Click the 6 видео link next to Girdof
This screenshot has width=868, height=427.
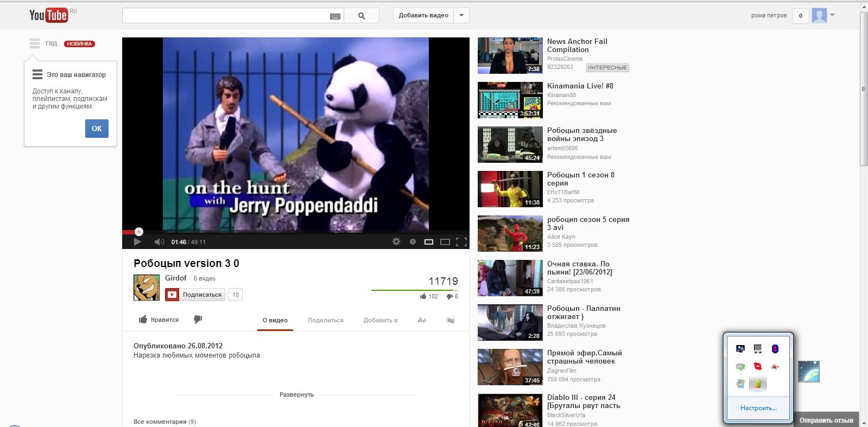click(205, 278)
